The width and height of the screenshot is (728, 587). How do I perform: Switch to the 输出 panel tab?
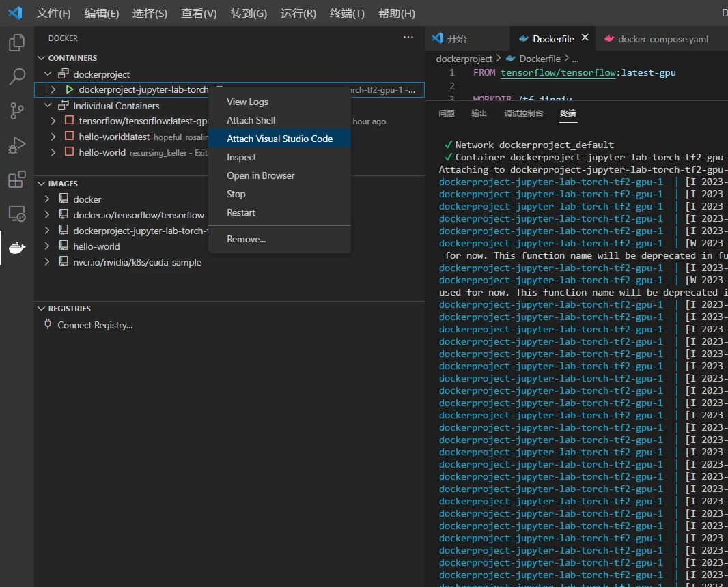(x=479, y=113)
